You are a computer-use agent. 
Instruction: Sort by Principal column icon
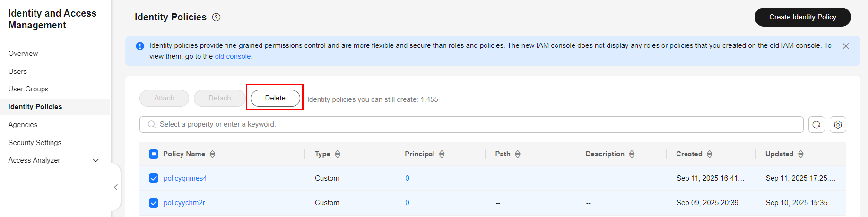(x=442, y=154)
